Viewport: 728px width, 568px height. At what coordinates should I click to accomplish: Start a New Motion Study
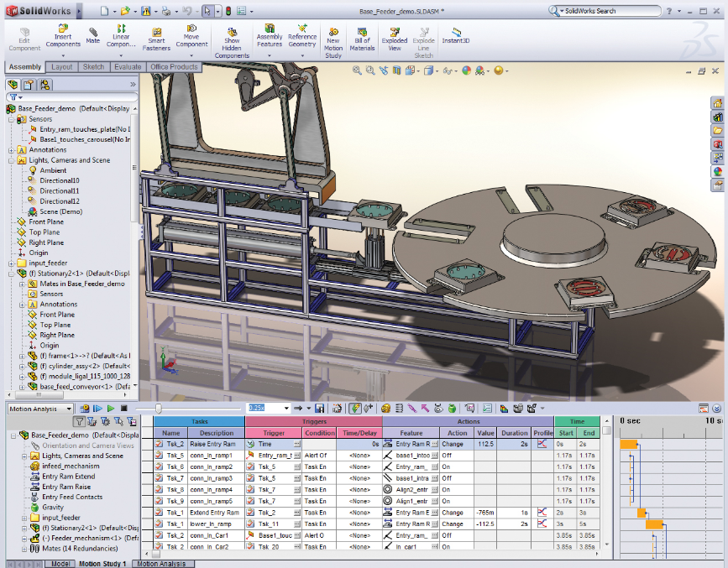333,38
